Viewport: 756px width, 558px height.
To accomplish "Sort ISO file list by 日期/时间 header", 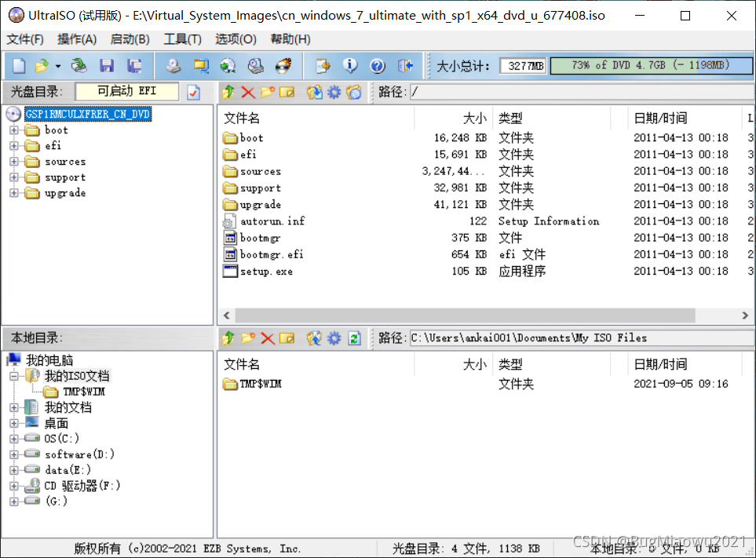I will [660, 118].
